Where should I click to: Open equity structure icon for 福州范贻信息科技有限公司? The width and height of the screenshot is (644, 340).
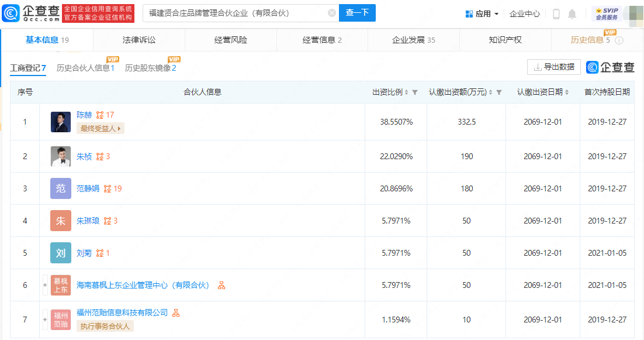pos(176,313)
